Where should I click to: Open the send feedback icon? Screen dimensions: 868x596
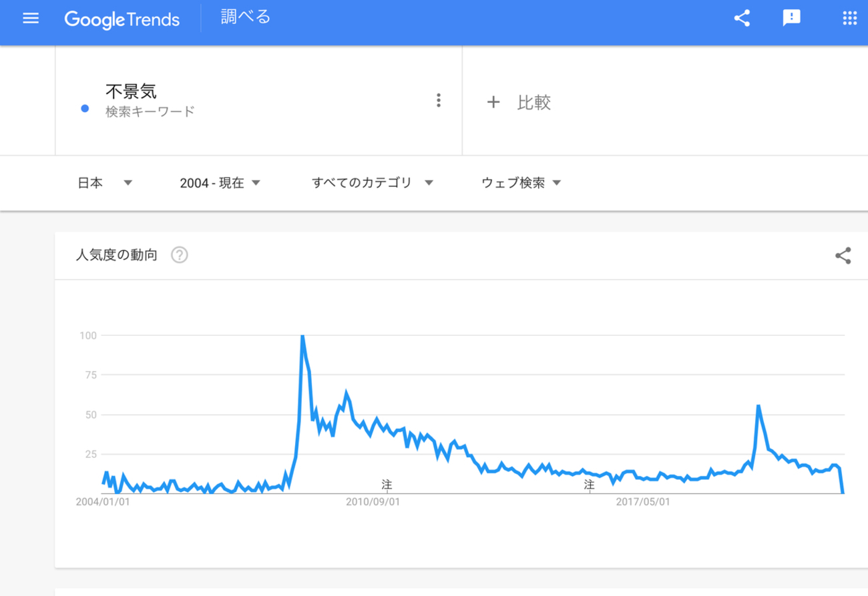(x=791, y=19)
